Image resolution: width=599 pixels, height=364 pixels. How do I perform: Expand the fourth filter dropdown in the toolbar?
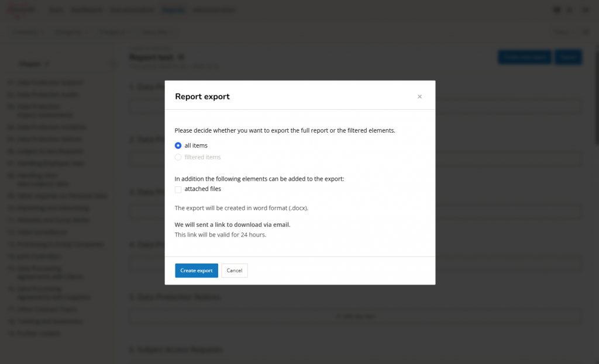coord(154,32)
